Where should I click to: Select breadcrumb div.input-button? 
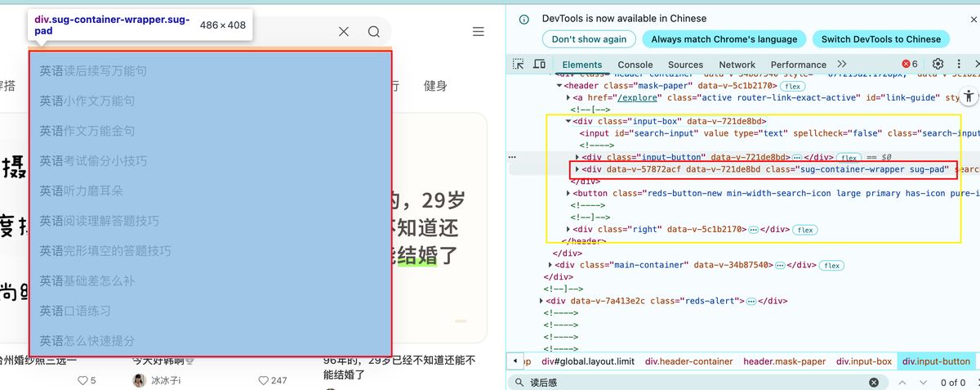pyautogui.click(x=936, y=361)
